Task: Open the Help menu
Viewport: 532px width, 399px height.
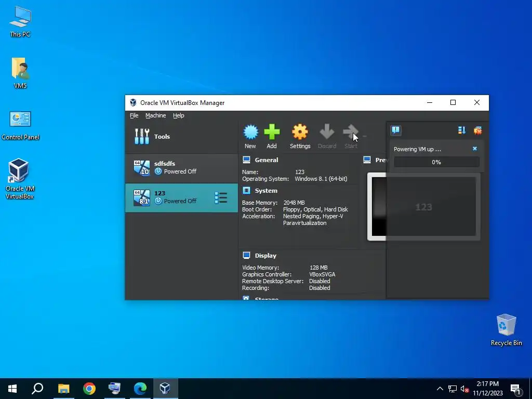Action: point(179,115)
